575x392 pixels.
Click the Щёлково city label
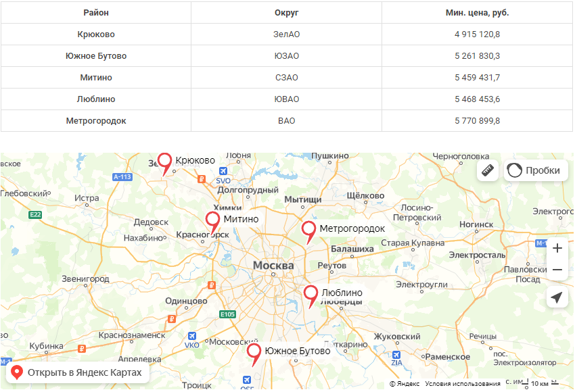365,195
